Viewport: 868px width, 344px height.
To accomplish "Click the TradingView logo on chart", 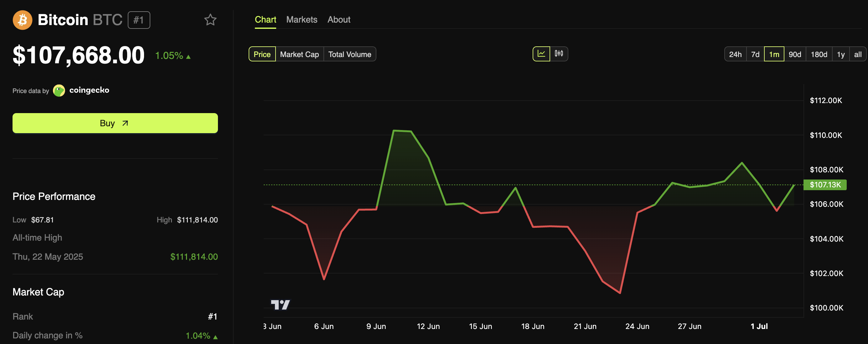I will point(280,305).
